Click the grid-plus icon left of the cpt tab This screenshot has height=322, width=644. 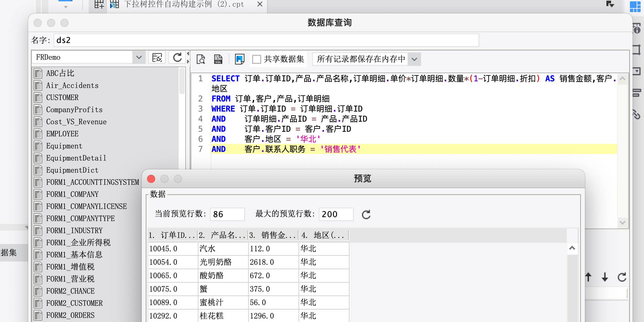[99, 4]
